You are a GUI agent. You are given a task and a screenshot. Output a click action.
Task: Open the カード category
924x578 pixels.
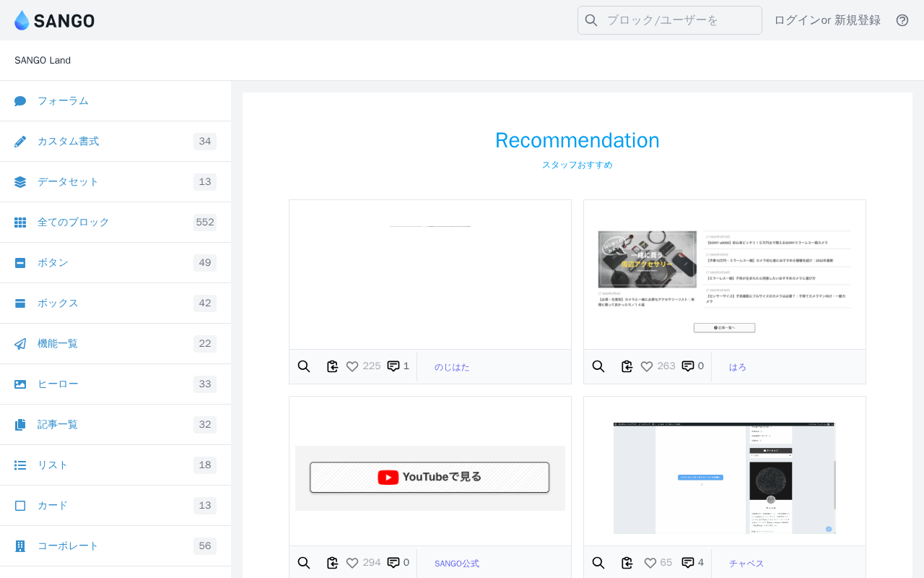115,506
